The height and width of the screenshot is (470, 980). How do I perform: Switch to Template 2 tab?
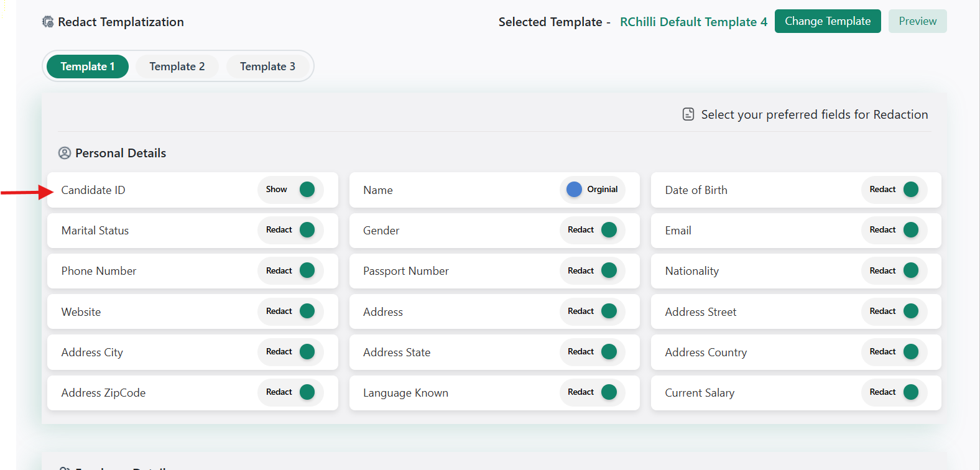pyautogui.click(x=177, y=67)
